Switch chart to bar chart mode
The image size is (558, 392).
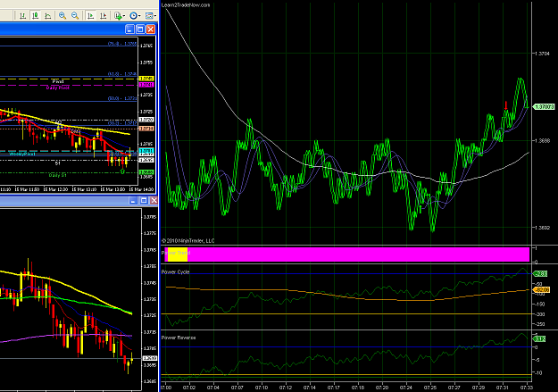click(23, 16)
